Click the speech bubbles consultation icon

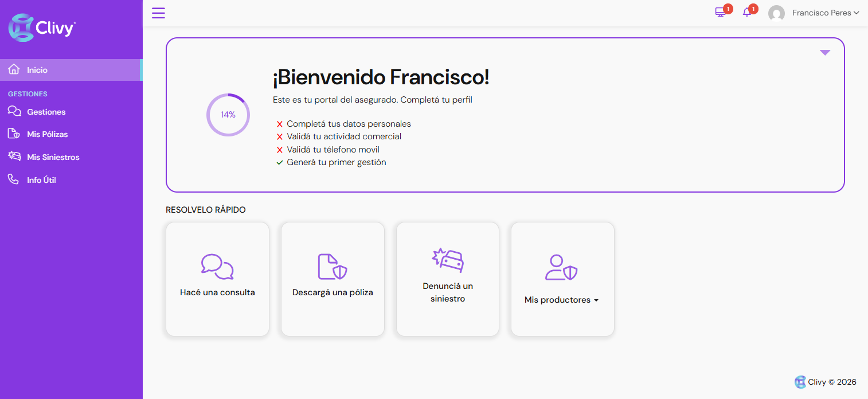point(217,267)
